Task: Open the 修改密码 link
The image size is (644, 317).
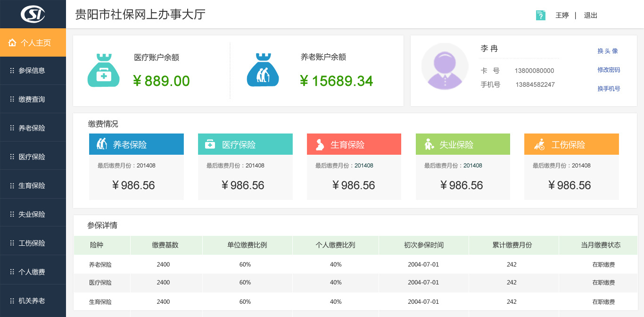Action: [609, 70]
